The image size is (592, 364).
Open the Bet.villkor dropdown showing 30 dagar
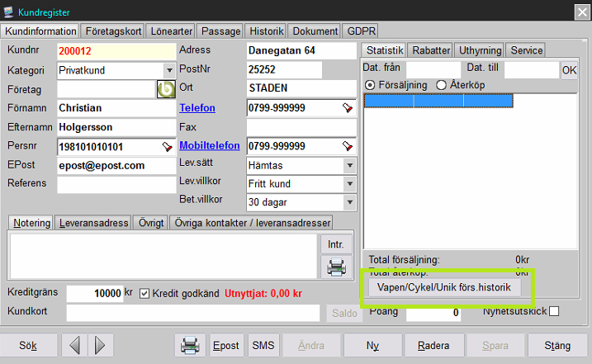[x=348, y=201]
